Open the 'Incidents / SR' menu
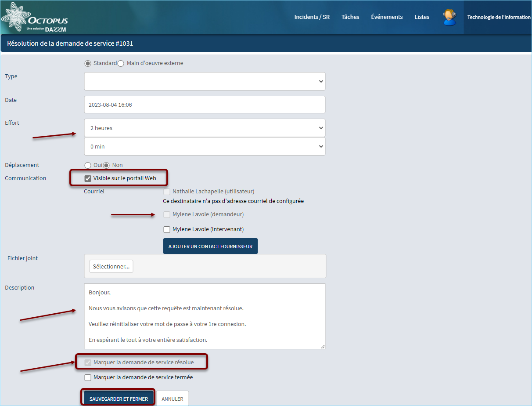Screen dimensions: 532x406 pos(312,17)
